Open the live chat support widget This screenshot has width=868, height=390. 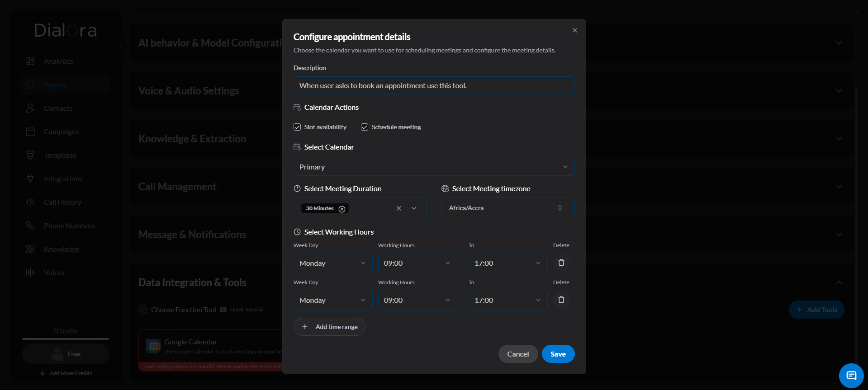point(851,375)
